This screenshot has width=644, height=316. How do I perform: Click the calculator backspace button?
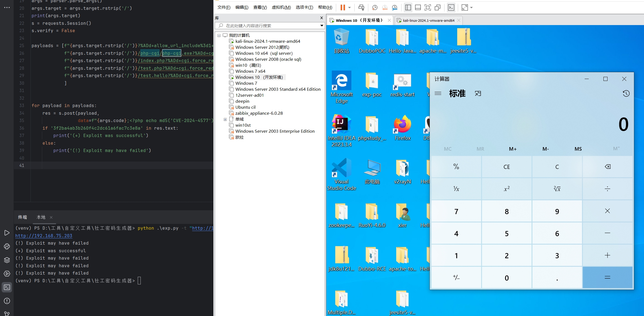click(608, 167)
